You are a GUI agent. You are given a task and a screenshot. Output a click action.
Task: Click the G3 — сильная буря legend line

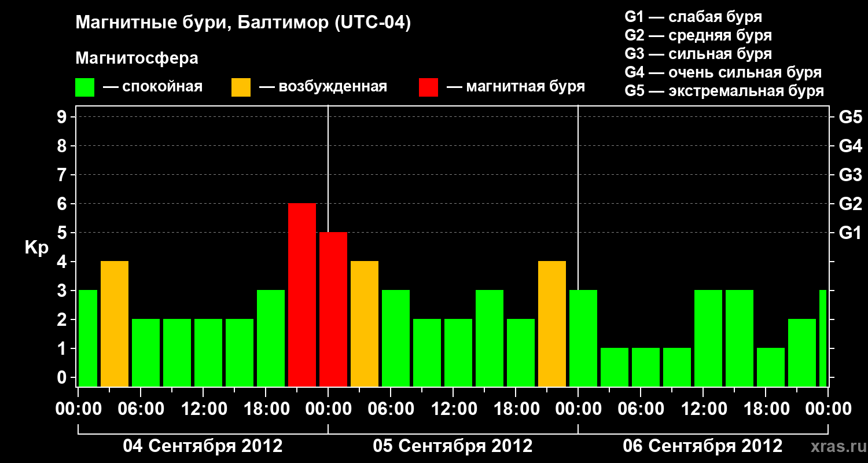(698, 54)
